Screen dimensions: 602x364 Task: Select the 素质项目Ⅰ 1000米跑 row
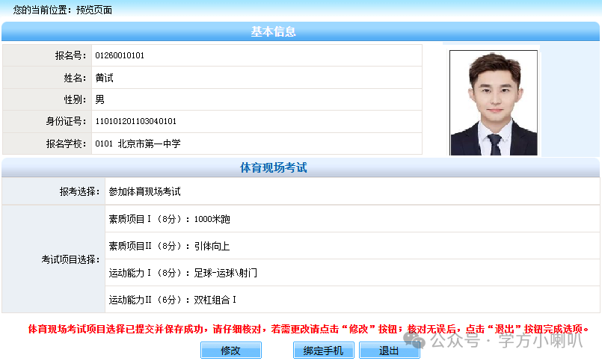pos(352,219)
